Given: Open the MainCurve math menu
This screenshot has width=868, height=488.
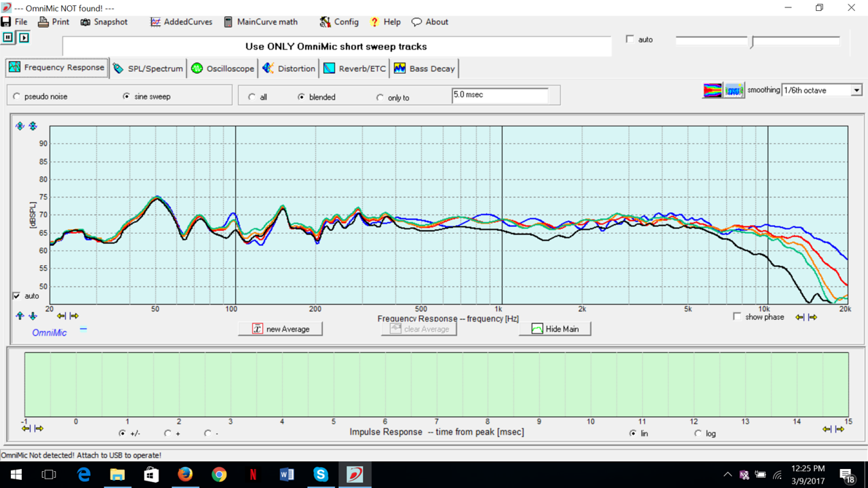Looking at the screenshot, I should pyautogui.click(x=260, y=22).
